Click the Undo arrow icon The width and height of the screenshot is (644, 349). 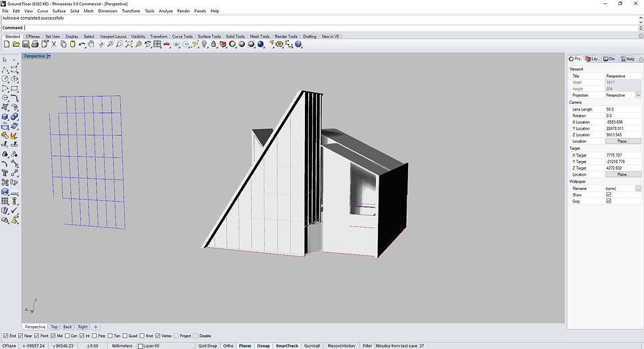click(x=82, y=44)
